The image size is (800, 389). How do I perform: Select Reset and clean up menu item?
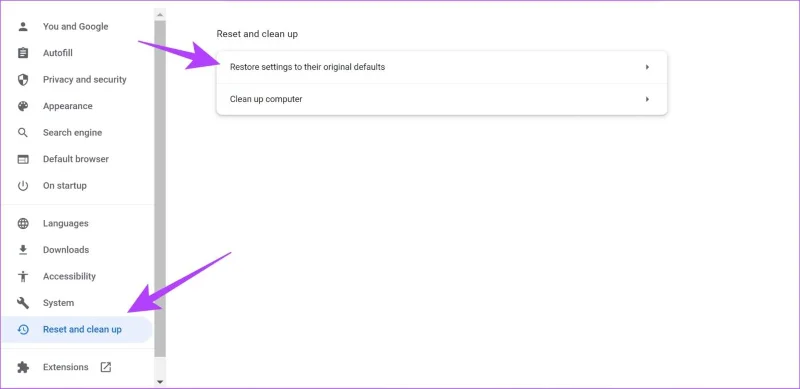77,330
